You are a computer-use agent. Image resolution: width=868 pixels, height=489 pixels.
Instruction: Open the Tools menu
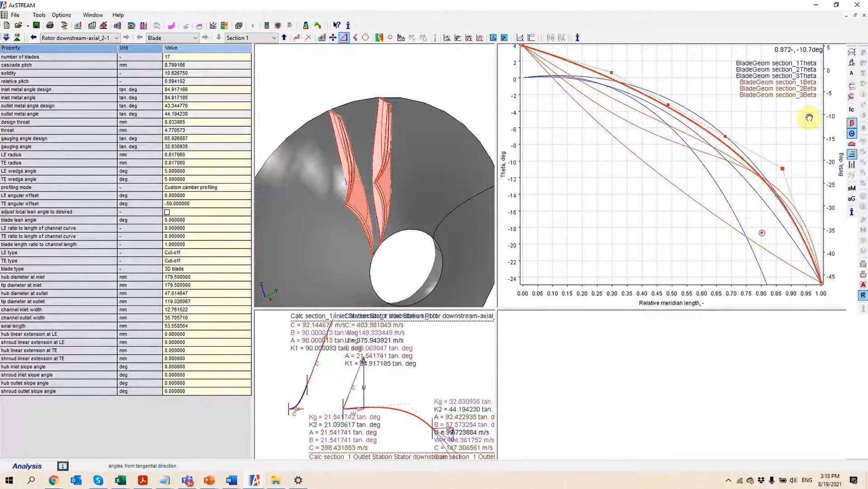click(x=39, y=14)
